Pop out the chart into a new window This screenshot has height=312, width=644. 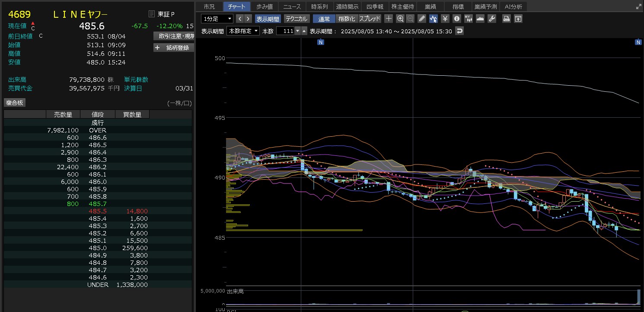[518, 19]
